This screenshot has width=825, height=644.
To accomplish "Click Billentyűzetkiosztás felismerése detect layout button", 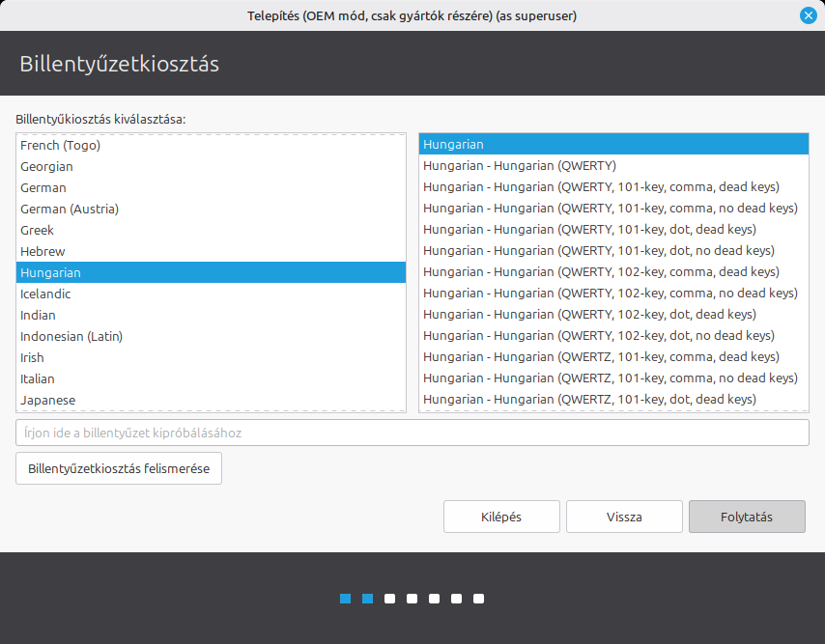I will pos(119,468).
